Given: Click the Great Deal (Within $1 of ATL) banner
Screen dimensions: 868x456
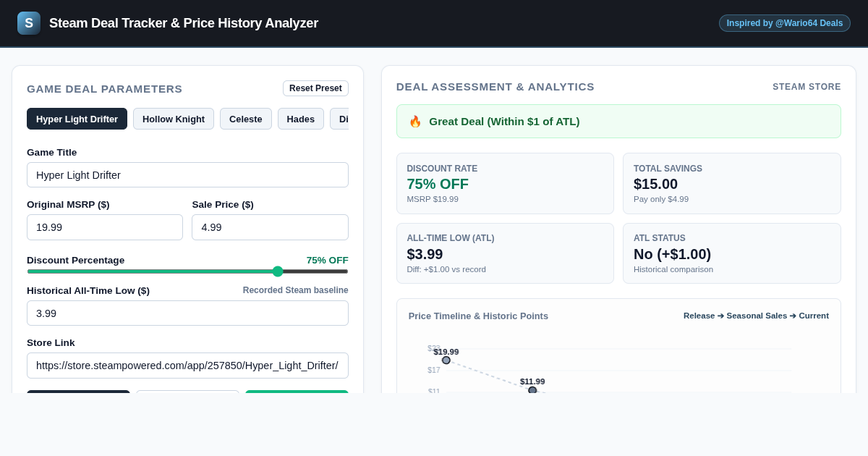Looking at the screenshot, I should (x=618, y=122).
